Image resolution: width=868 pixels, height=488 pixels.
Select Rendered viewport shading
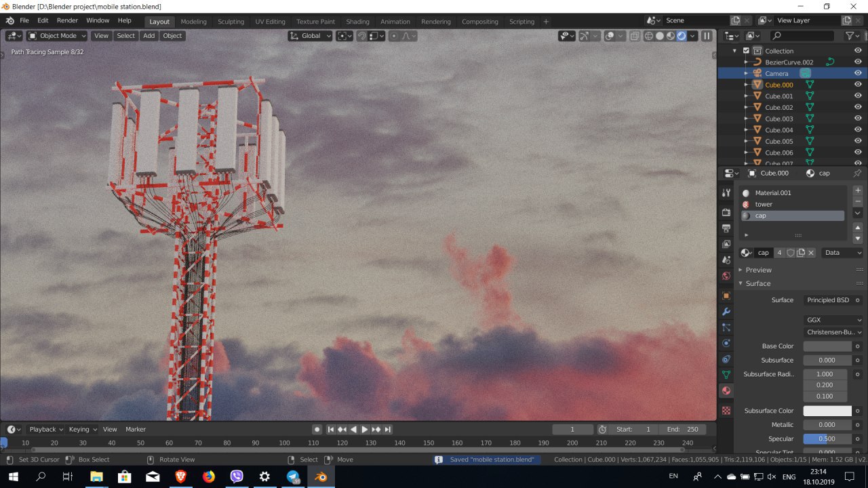tap(682, 36)
